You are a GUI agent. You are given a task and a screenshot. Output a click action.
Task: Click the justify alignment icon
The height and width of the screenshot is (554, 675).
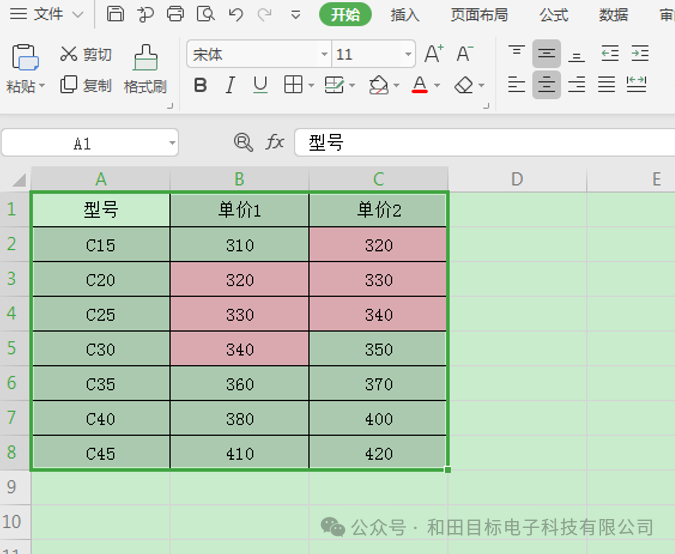click(x=606, y=85)
